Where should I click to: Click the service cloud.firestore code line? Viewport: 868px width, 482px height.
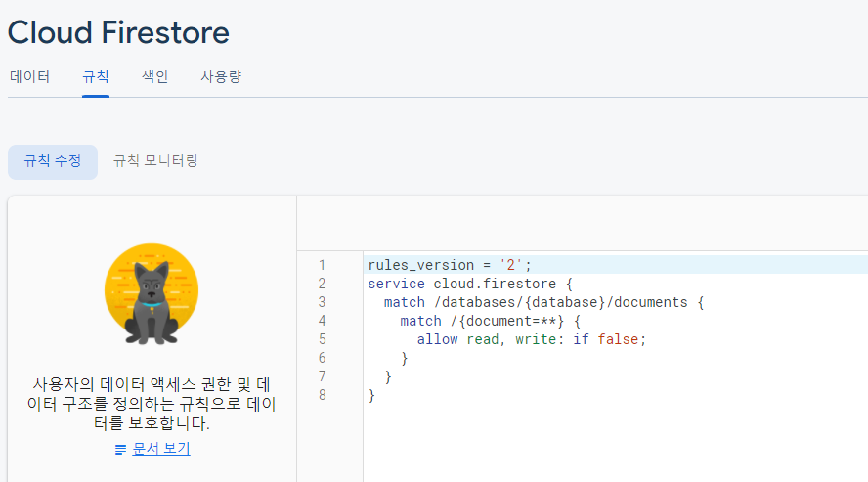(x=470, y=284)
